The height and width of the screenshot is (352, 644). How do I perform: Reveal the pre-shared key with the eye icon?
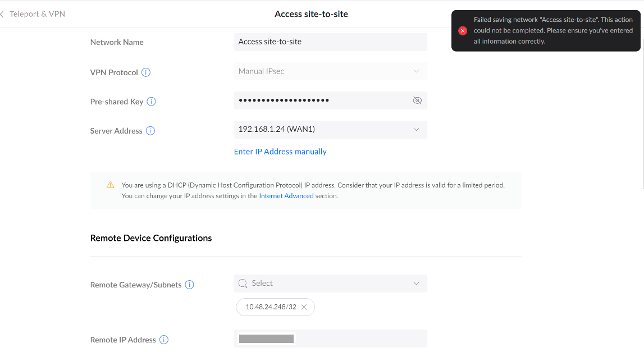pyautogui.click(x=417, y=100)
